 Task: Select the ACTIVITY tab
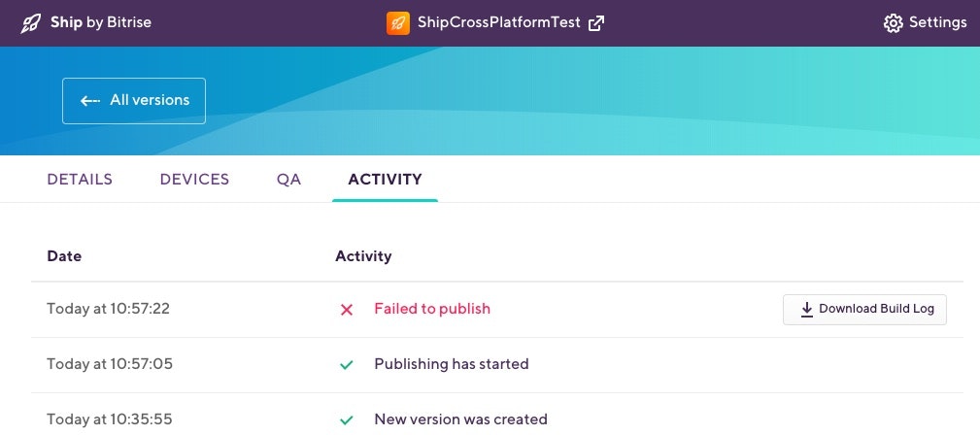pyautogui.click(x=385, y=180)
